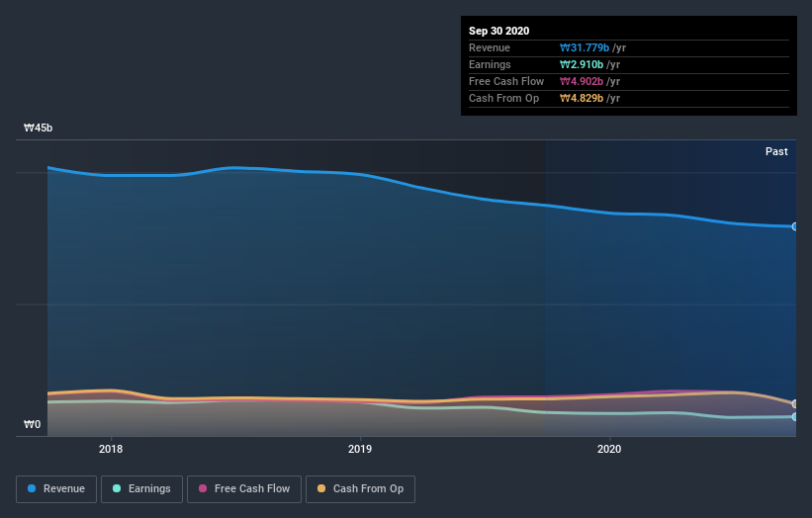Click the Sep 30 2020 tooltip date
This screenshot has width=812, height=518.
pyautogui.click(x=498, y=31)
